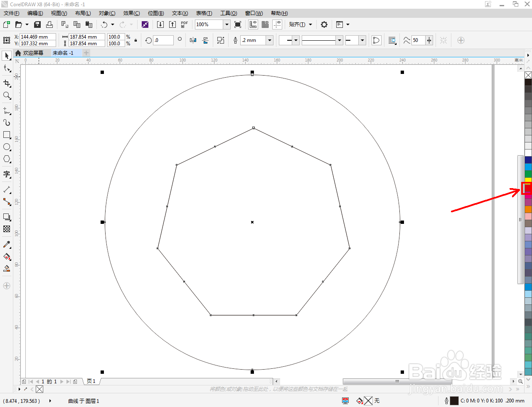This screenshot has height=407, width=532.
Task: Toggle lock ratio padlock
Action: point(135,40)
